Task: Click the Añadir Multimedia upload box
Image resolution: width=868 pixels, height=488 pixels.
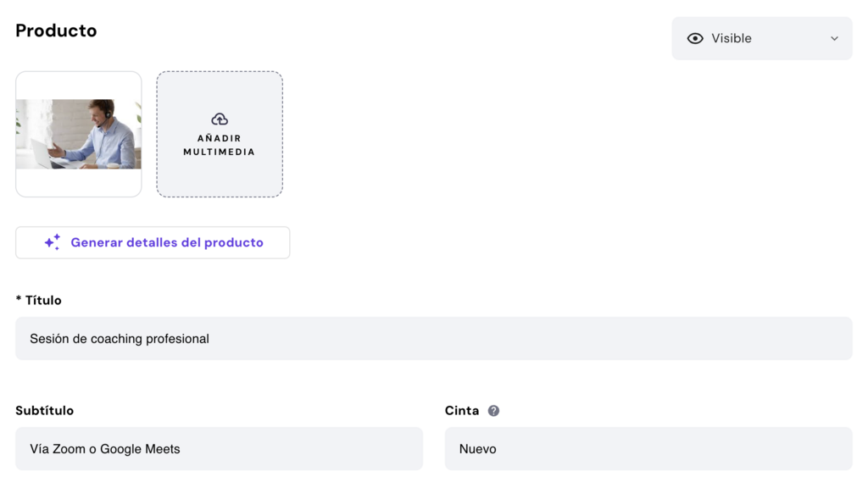Action: (x=220, y=134)
